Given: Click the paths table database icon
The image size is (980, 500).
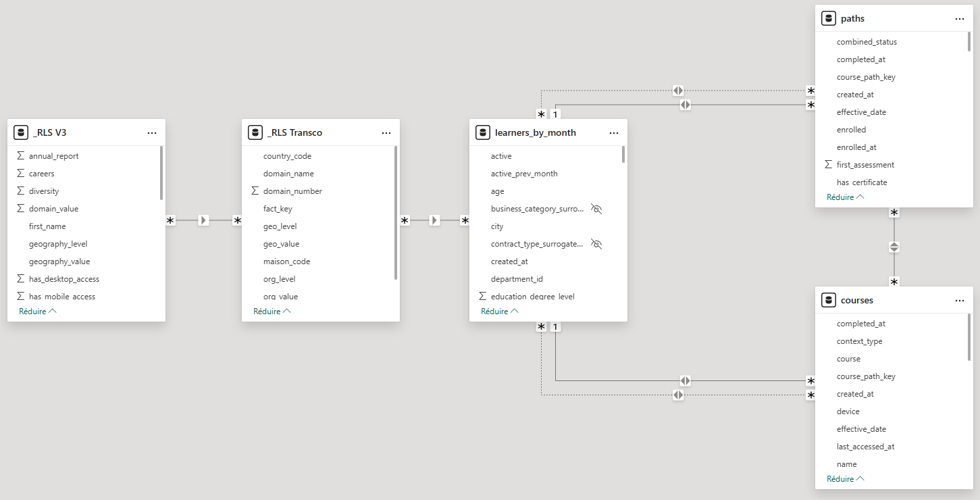Looking at the screenshot, I should coord(828,18).
